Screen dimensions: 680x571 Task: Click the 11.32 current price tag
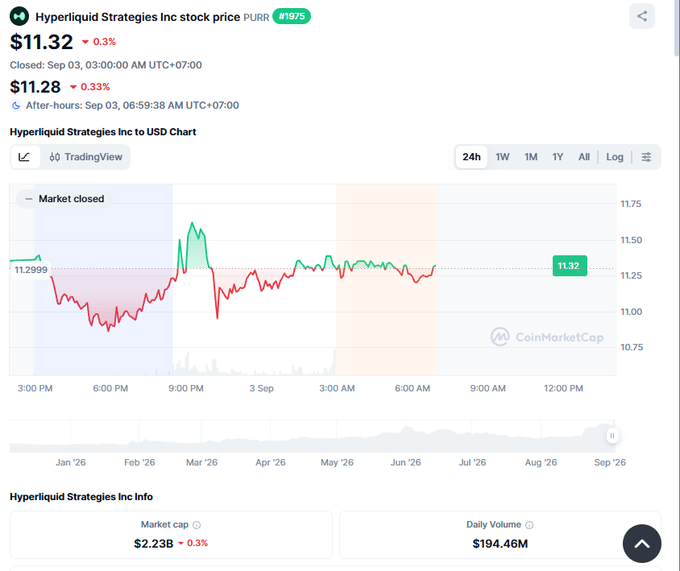click(569, 266)
